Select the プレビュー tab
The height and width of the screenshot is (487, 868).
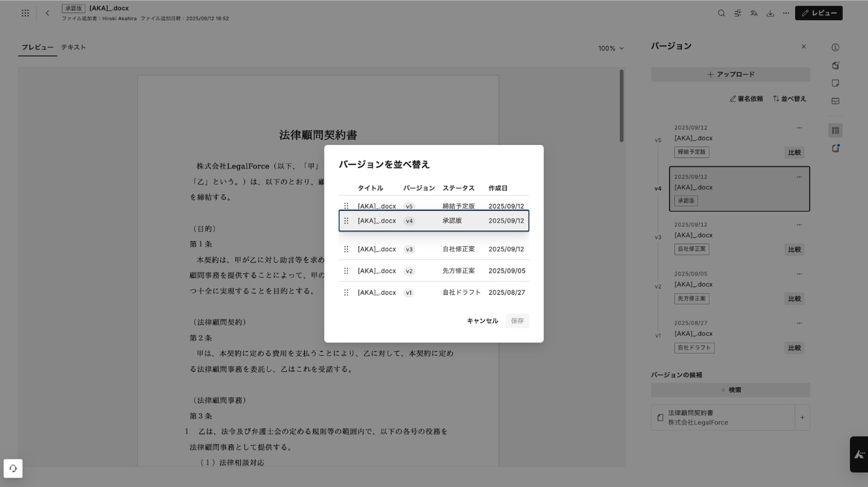pos(37,47)
